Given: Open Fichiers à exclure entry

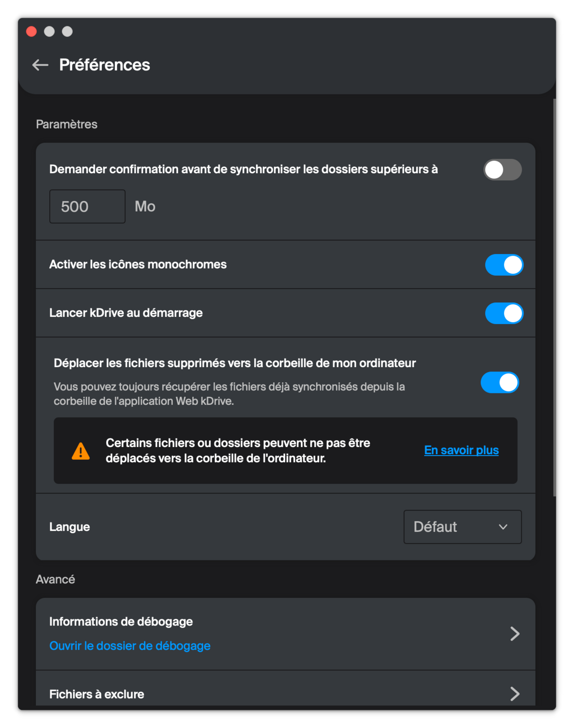Looking at the screenshot, I should (x=286, y=689).
